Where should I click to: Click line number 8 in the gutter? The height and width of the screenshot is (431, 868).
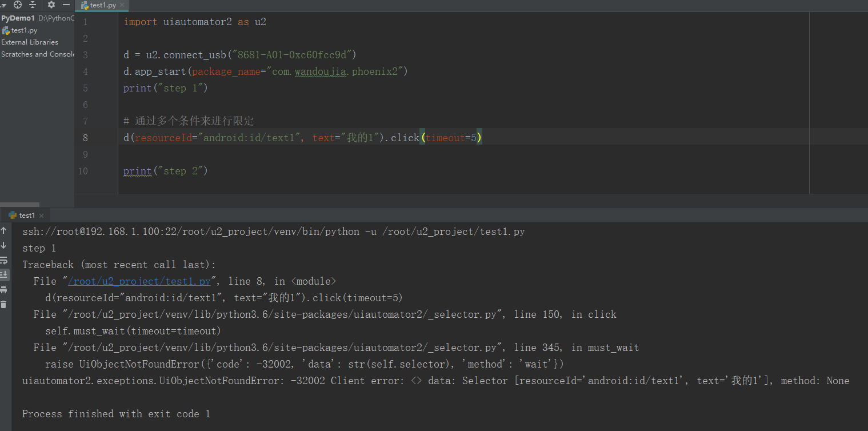[x=85, y=137]
